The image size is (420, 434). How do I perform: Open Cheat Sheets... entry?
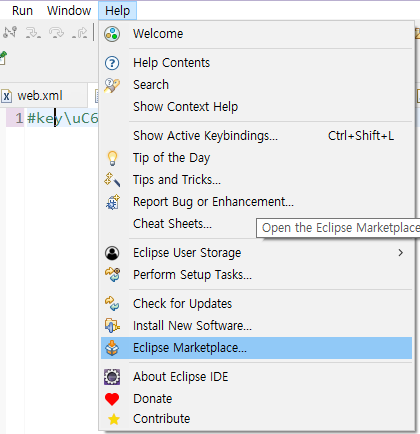pos(172,224)
